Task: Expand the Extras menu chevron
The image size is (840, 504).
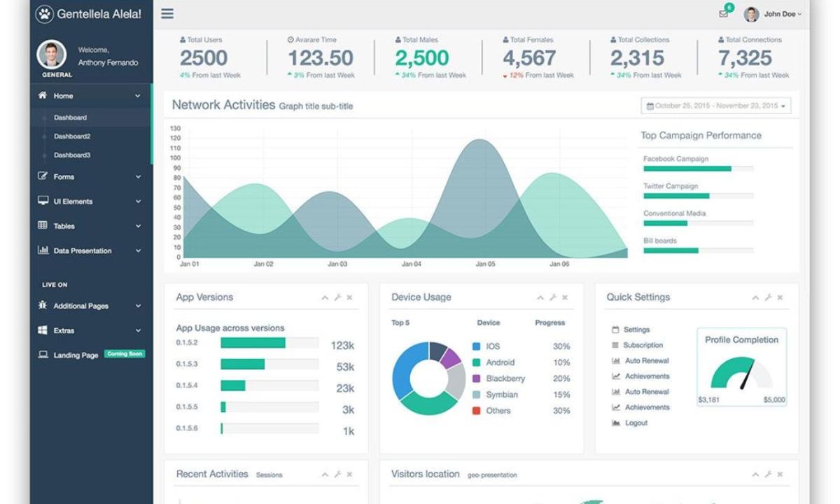Action: pyautogui.click(x=138, y=330)
